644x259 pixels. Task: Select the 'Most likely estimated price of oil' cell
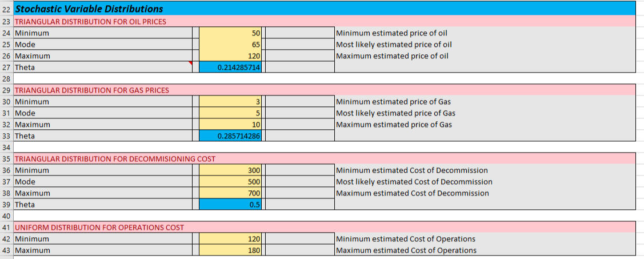pyautogui.click(x=394, y=45)
